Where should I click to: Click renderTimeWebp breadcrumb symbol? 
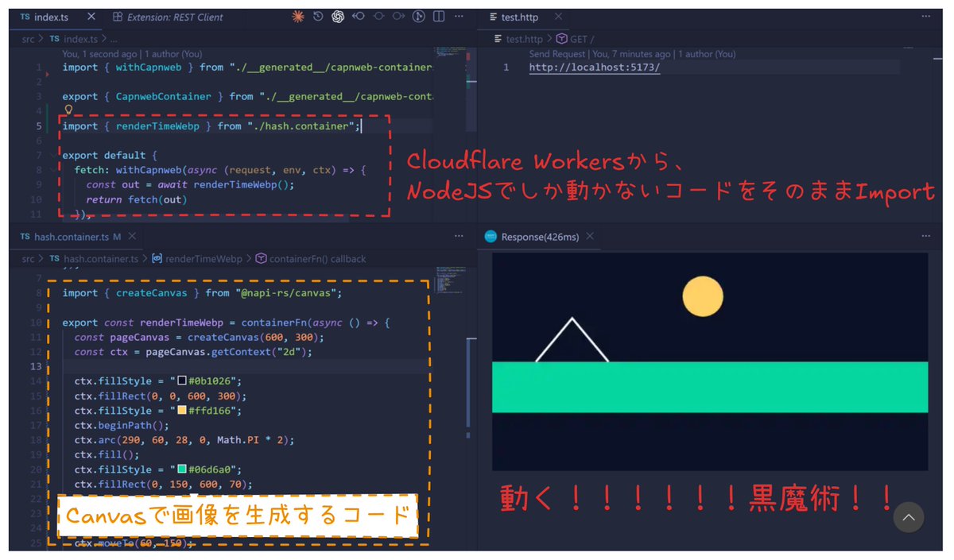[196, 259]
